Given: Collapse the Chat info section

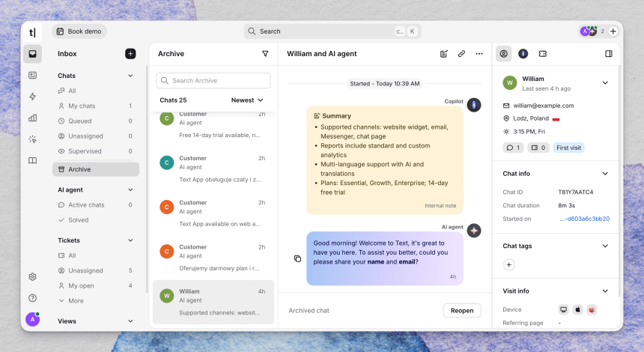Looking at the screenshot, I should (605, 174).
